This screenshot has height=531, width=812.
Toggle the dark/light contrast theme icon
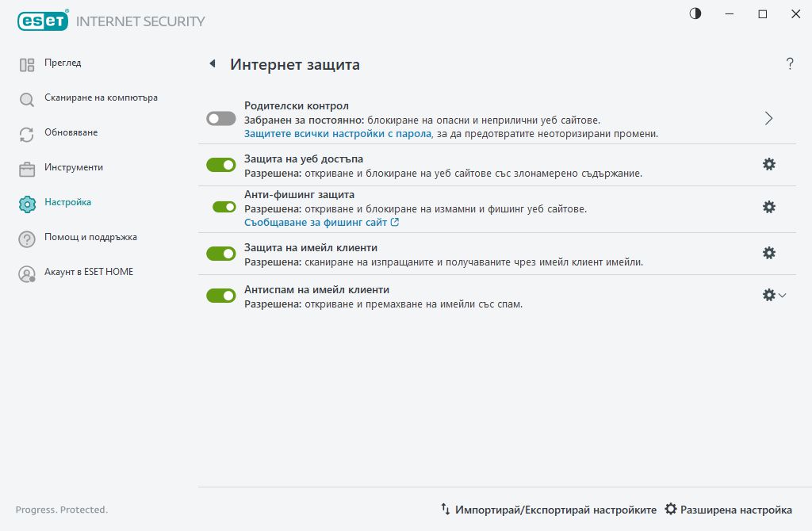(x=695, y=13)
